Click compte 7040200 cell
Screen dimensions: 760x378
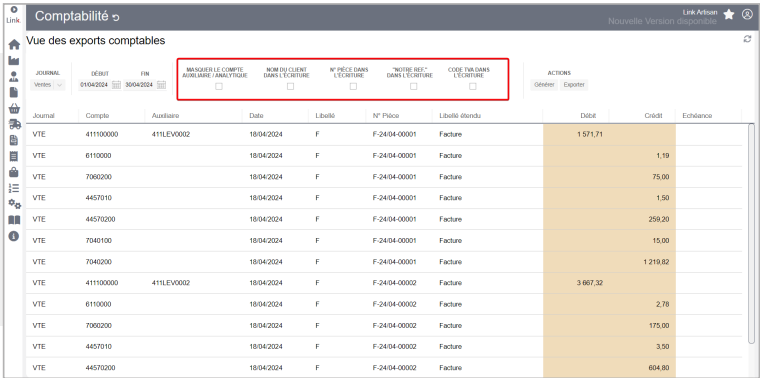pyautogui.click(x=98, y=262)
